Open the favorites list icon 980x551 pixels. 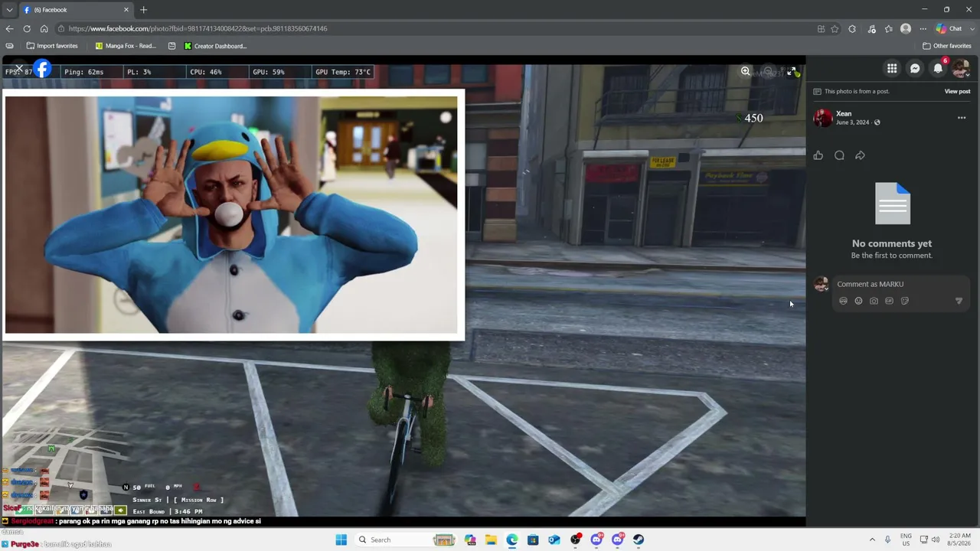tap(888, 29)
